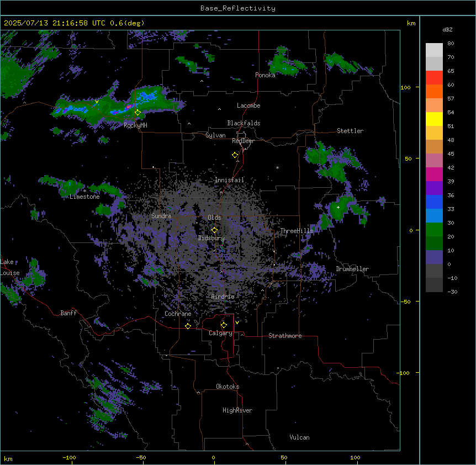Click the Ponoka town label
The height and width of the screenshot is (465, 476).
click(x=265, y=75)
